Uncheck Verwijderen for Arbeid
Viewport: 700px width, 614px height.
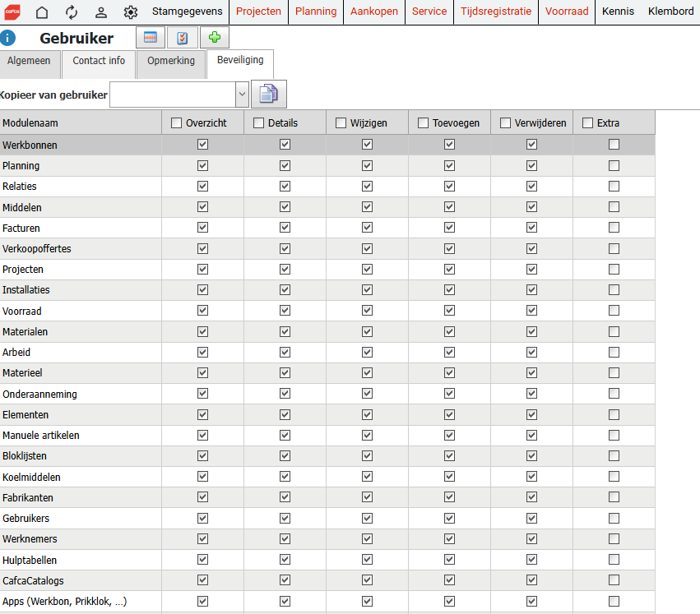click(531, 353)
